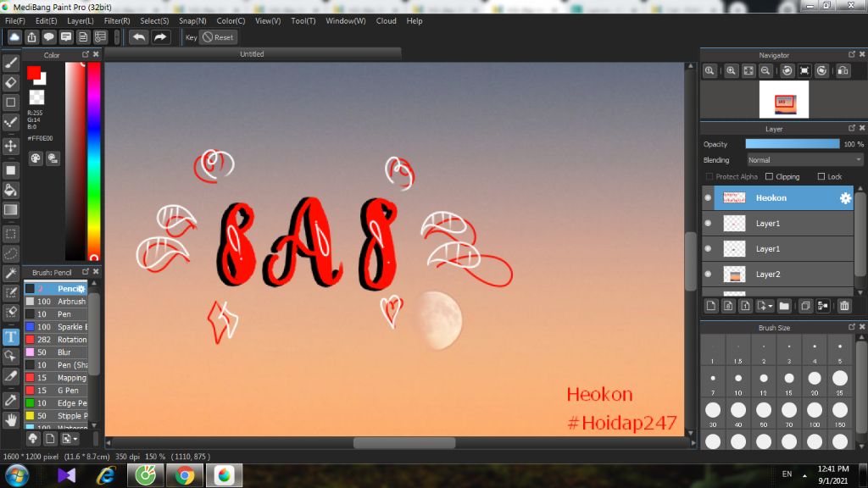This screenshot has width=868, height=488.
Task: Open Internet Explorer from taskbar
Action: click(106, 475)
